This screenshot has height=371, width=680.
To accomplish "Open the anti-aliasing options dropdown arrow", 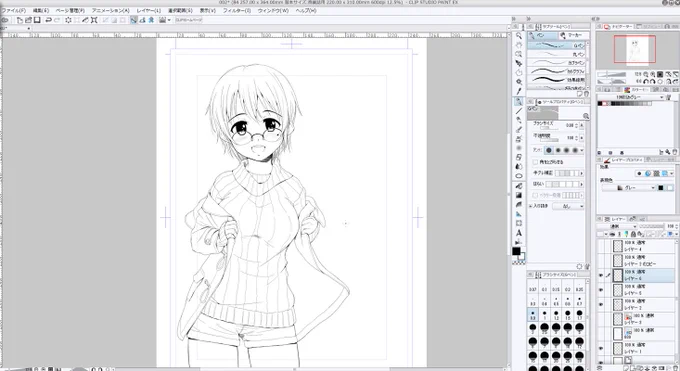I will click(x=582, y=151).
